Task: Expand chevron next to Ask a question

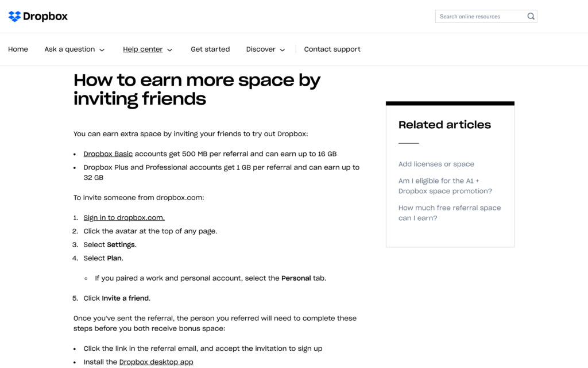Action: 102,50
